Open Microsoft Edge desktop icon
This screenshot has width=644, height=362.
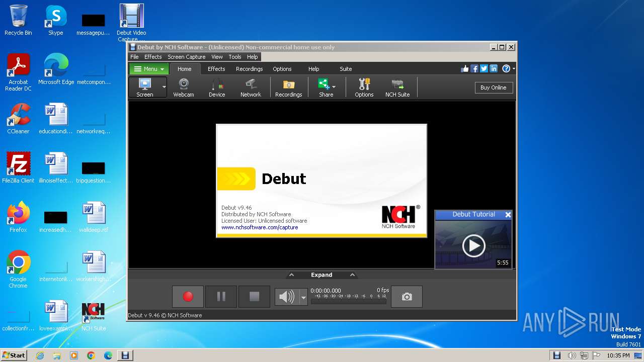pos(56,69)
